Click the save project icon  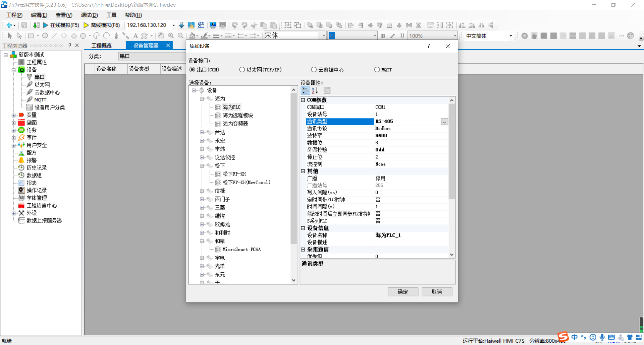[24, 25]
